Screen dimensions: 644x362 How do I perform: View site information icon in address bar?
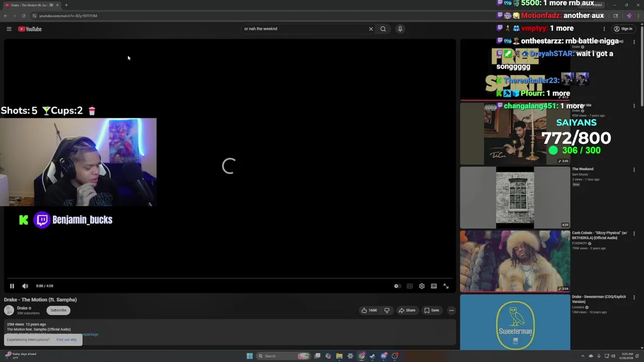coord(34,16)
